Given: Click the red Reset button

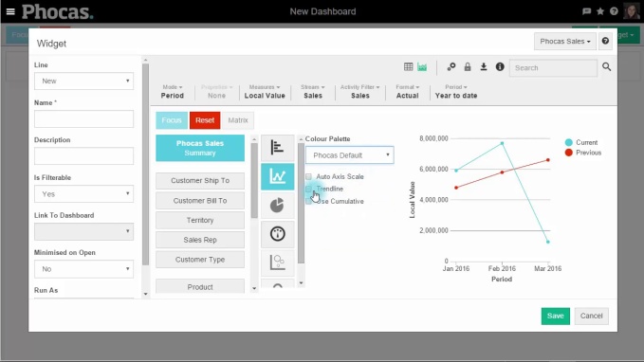Looking at the screenshot, I should click(x=205, y=120).
